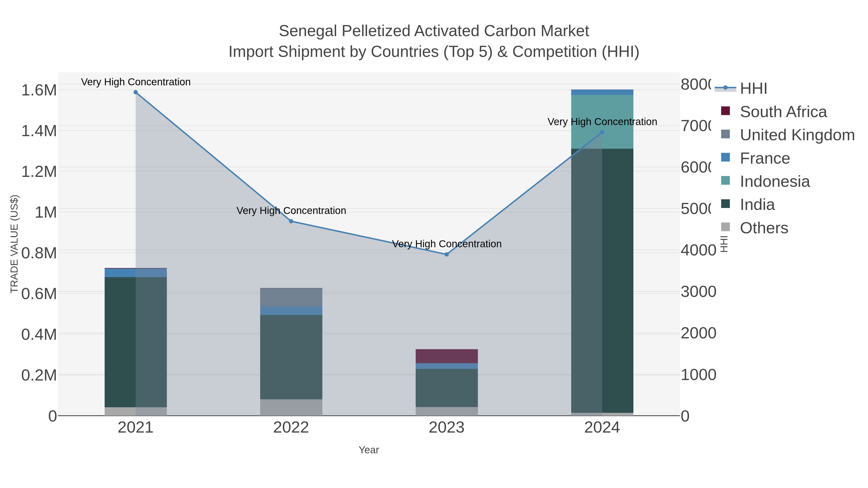Click the France bar segment atop 2024

[602, 92]
